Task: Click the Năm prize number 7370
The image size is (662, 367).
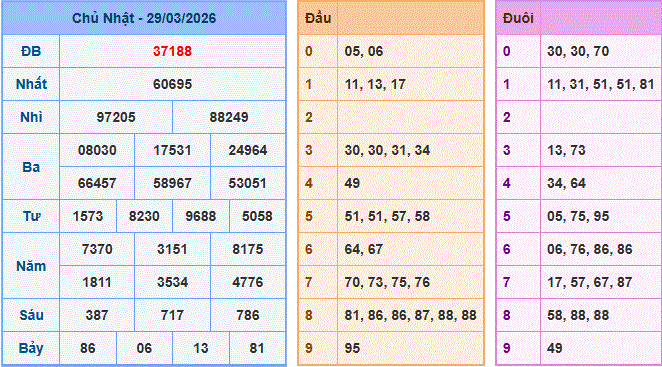Action: point(97,249)
